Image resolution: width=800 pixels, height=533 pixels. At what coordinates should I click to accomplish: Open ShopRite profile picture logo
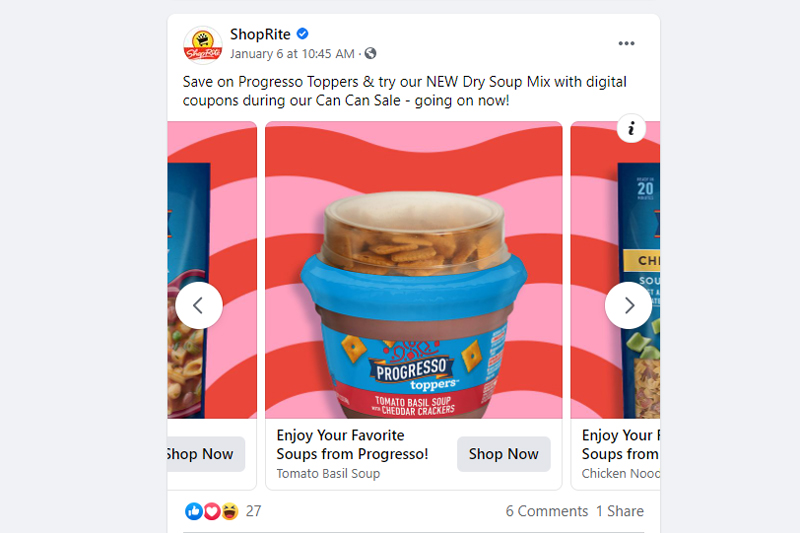(x=203, y=45)
